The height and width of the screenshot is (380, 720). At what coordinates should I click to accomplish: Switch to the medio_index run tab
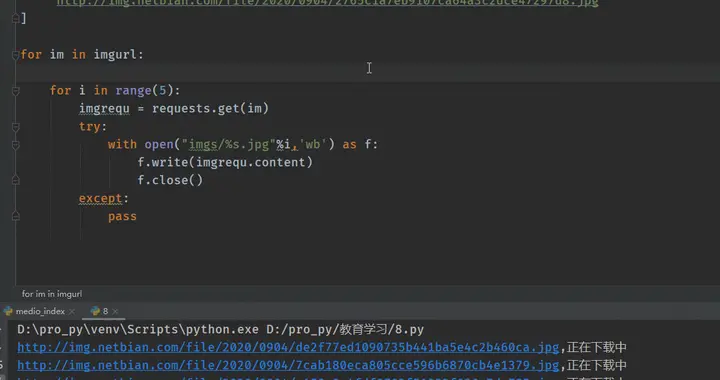coord(40,311)
